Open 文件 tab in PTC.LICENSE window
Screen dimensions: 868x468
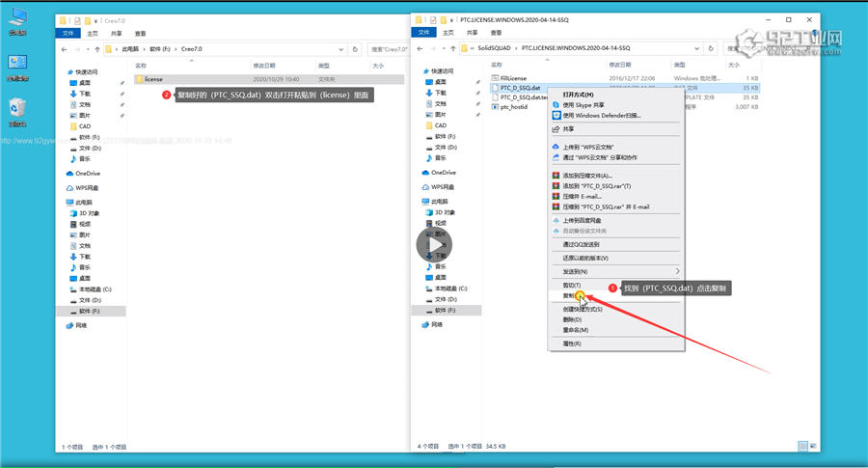point(424,33)
